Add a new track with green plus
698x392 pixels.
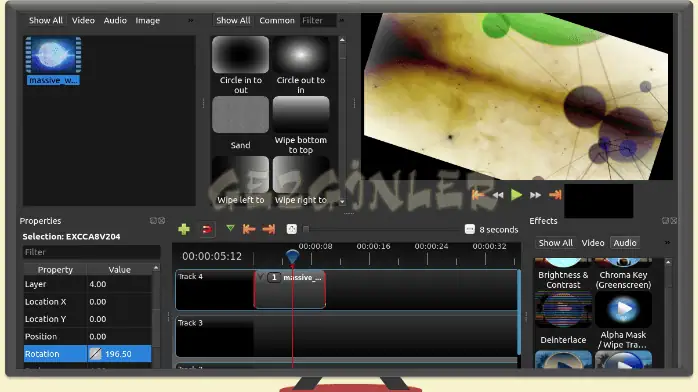[x=184, y=229]
